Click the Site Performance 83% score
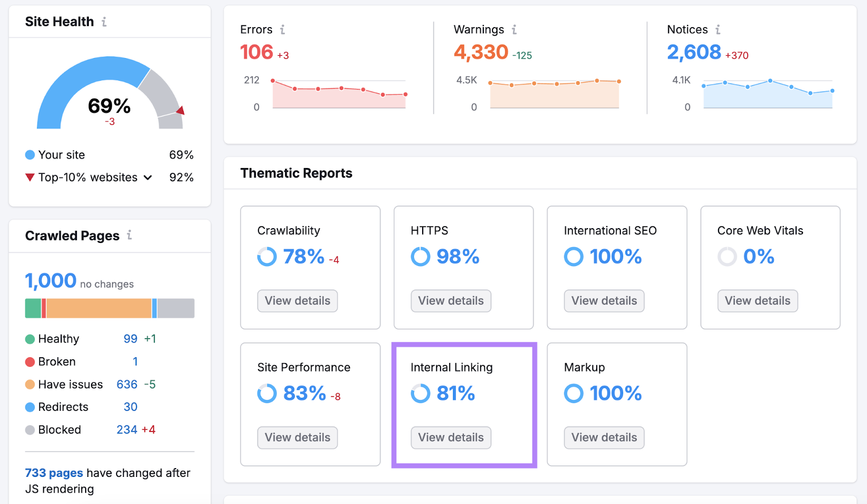The image size is (867, 504). tap(305, 394)
